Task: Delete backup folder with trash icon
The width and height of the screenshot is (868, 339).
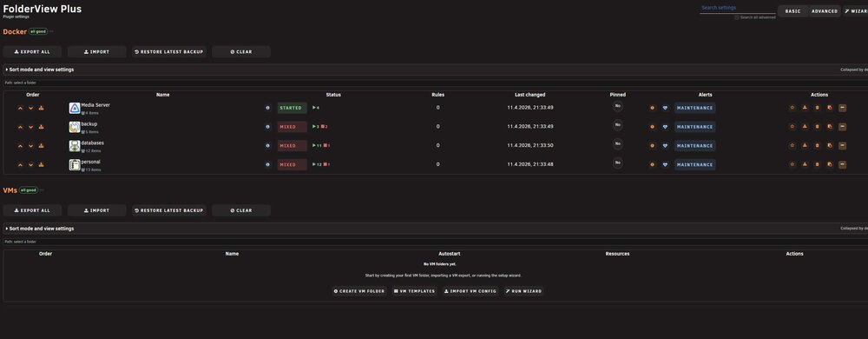Action: (817, 127)
